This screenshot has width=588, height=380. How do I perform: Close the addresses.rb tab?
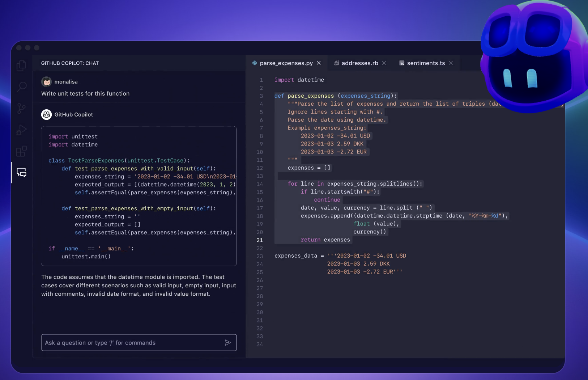click(384, 63)
